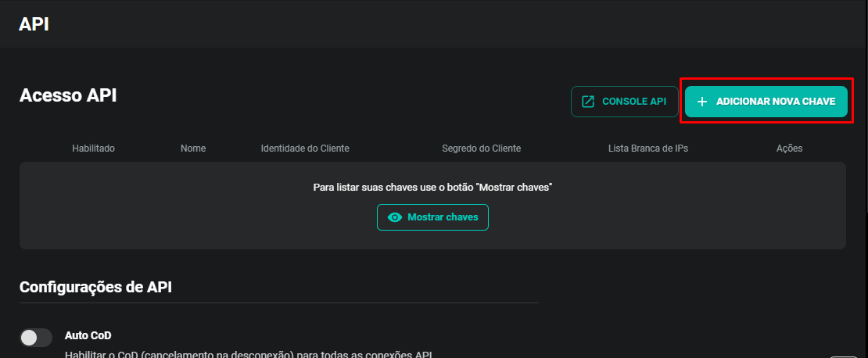
Task: Click the 'Para listar suas chaves' message
Action: tap(432, 188)
